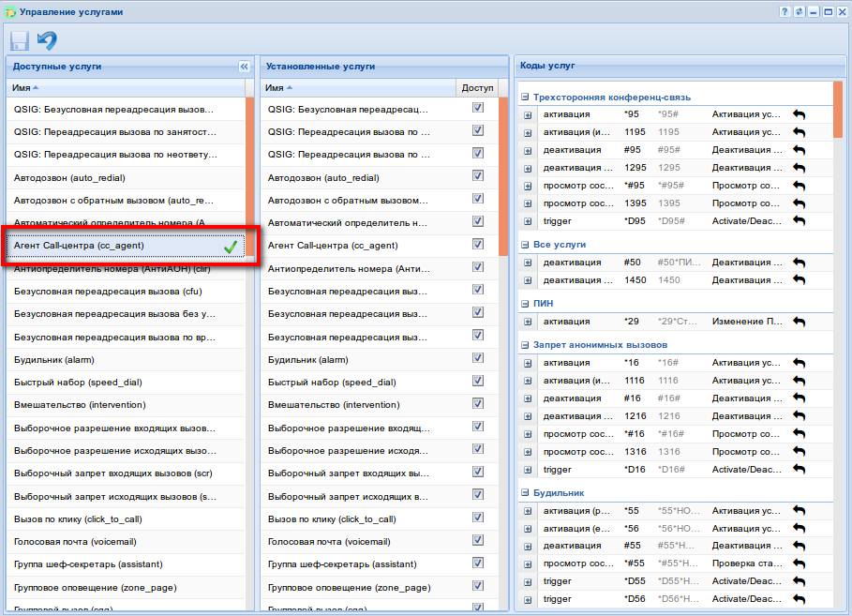852x616 pixels.
Task: Click reset arrow for Все услуги деактивация #50
Action: [799, 263]
